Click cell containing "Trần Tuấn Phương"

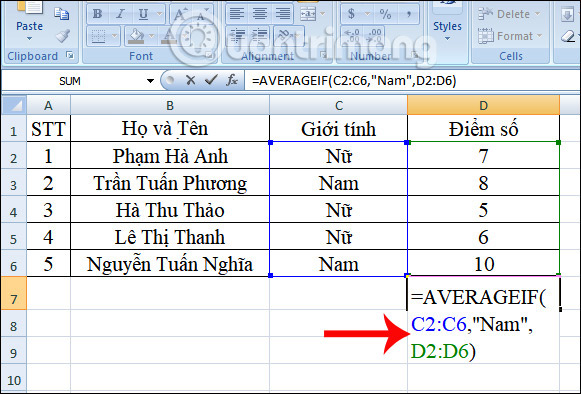point(170,183)
